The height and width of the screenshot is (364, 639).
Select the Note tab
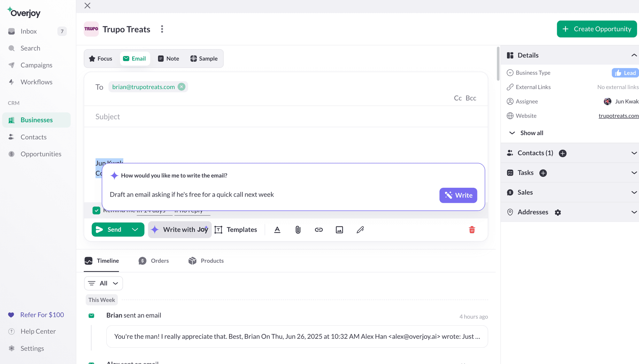(x=168, y=59)
